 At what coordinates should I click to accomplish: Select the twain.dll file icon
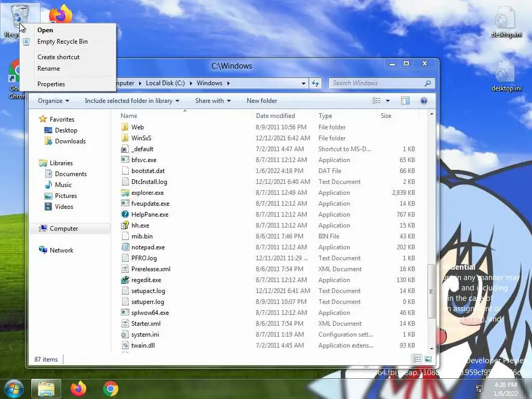click(x=125, y=345)
